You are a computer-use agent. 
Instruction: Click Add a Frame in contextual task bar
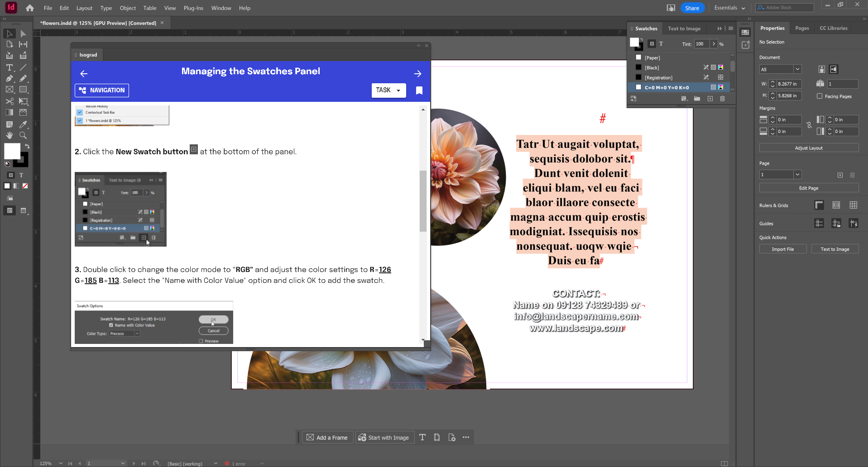coord(327,438)
